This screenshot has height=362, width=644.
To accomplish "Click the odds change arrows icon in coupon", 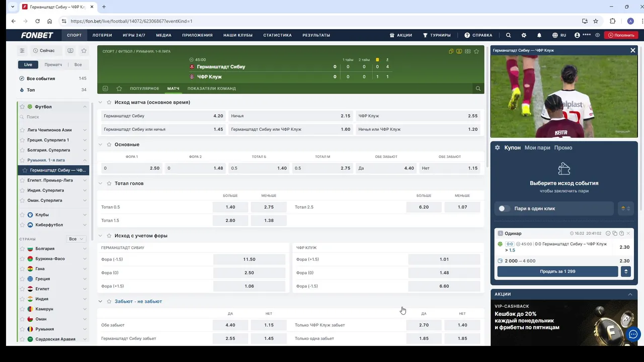I will tap(626, 209).
